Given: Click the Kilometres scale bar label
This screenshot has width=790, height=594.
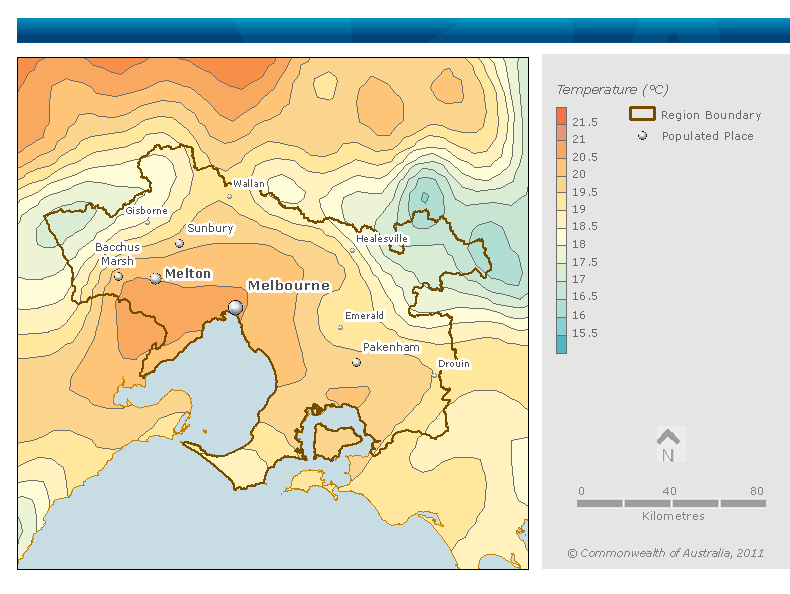Looking at the screenshot, I should pyautogui.click(x=673, y=516).
